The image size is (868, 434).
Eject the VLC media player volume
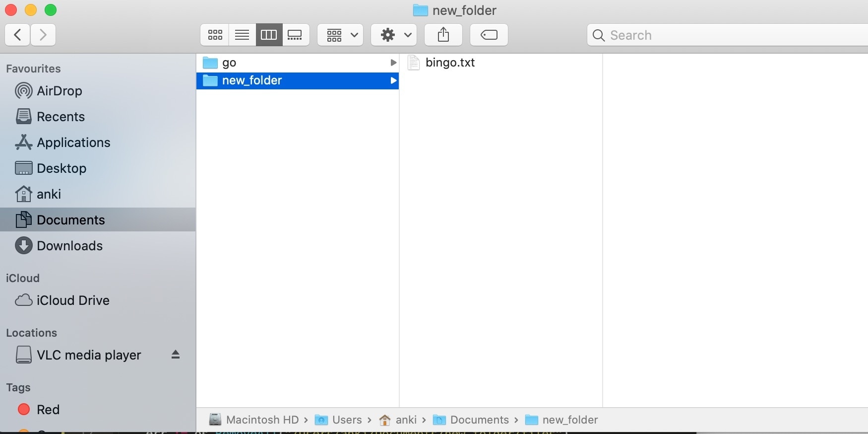(x=176, y=355)
